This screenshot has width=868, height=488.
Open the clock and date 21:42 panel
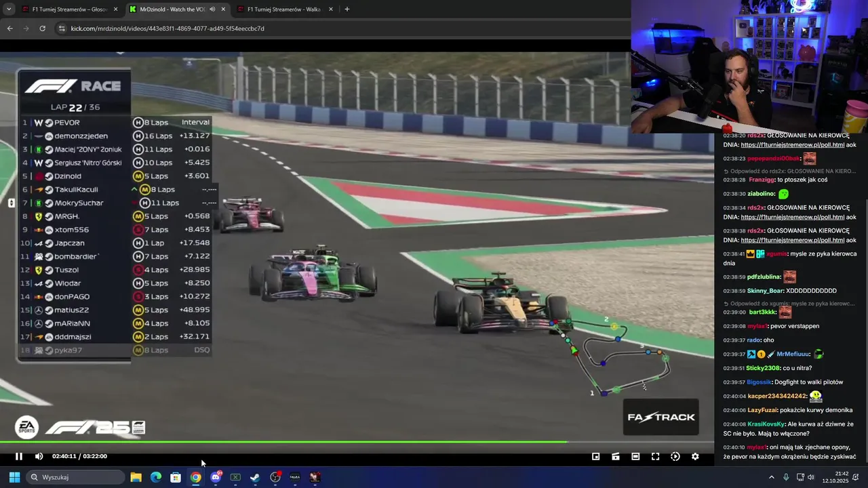pyautogui.click(x=835, y=477)
